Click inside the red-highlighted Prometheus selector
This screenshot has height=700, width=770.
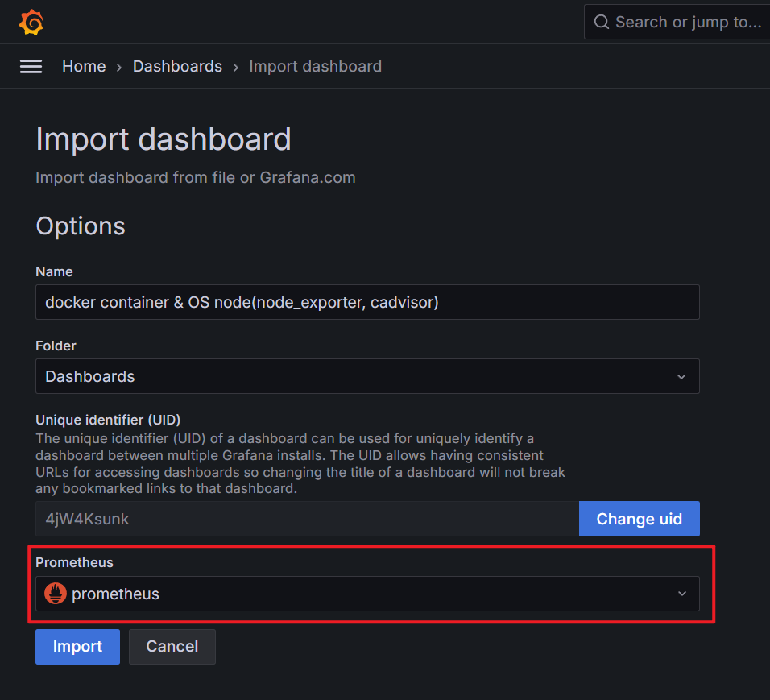pos(367,593)
